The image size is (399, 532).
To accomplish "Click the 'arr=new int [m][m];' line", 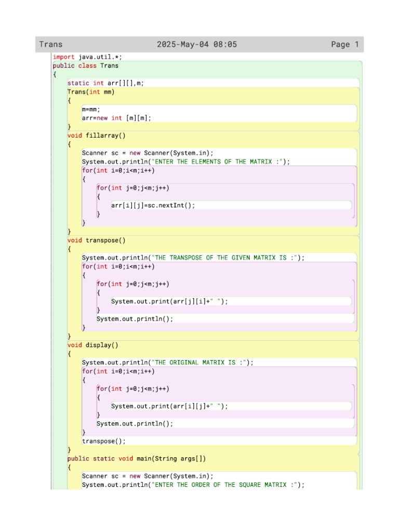I will tap(116, 118).
